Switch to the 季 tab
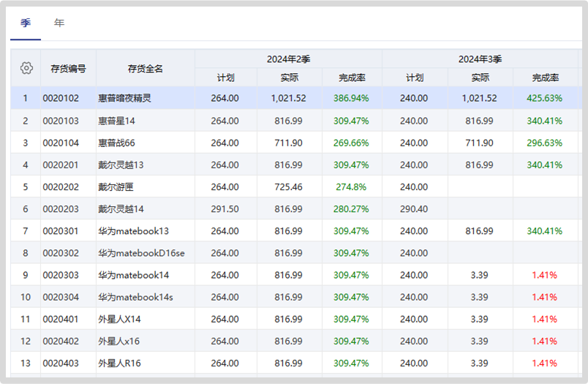The height and width of the screenshot is (384, 588). (26, 23)
